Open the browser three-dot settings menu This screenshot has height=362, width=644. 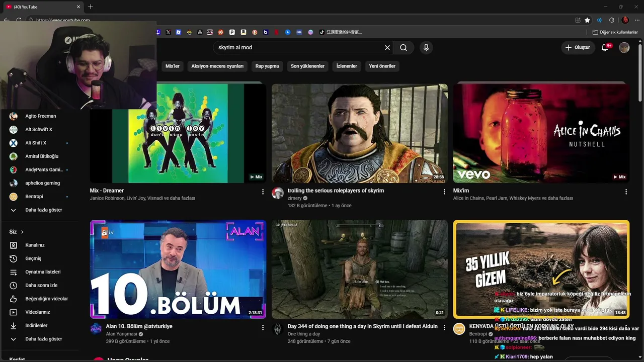click(x=638, y=20)
